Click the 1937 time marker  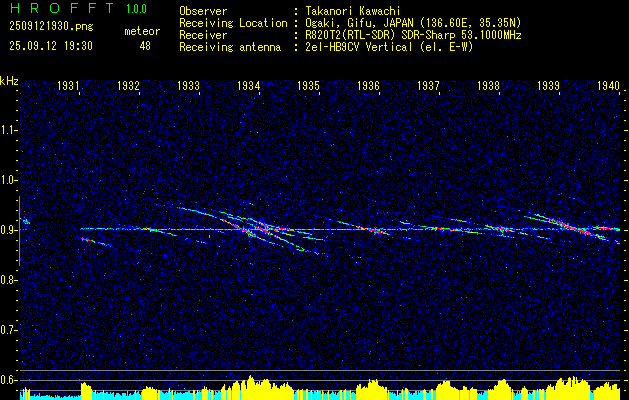(x=428, y=85)
